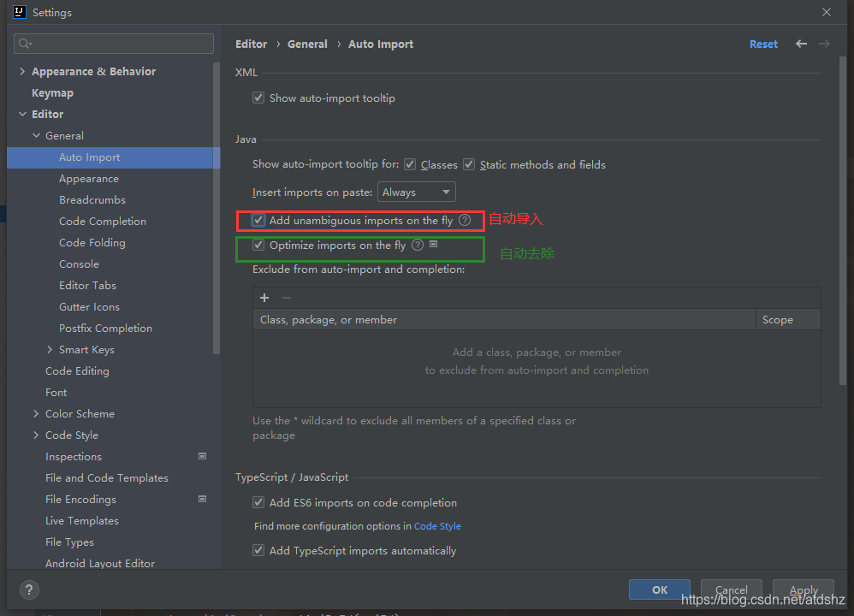Screen dimensions: 854x616
Task: Collapse the General tree node
Action: (x=36, y=135)
